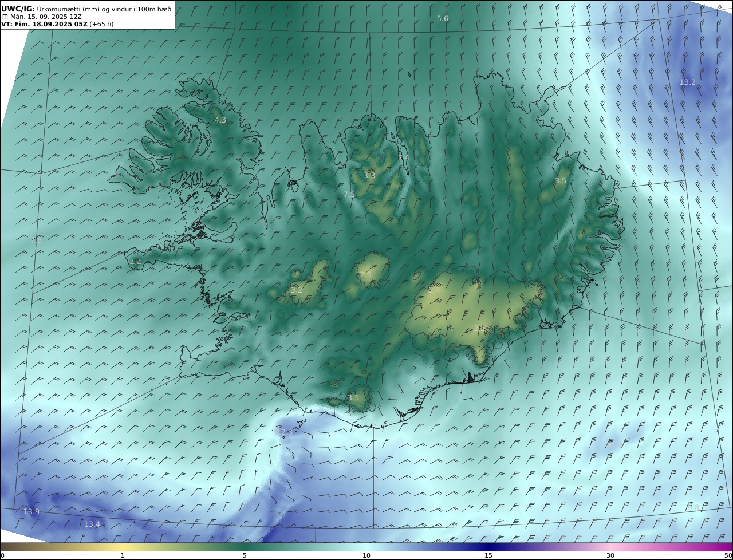Click the precipitation colour scale bar
The image size is (733, 560).
click(366, 546)
